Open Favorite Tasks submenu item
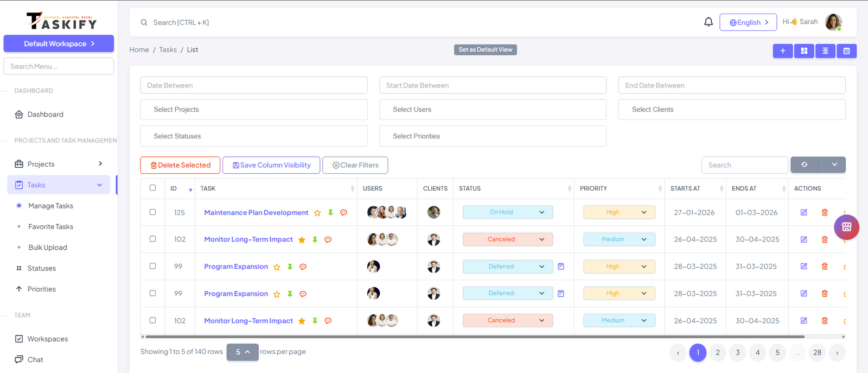This screenshot has width=868, height=373. pyautogui.click(x=50, y=226)
